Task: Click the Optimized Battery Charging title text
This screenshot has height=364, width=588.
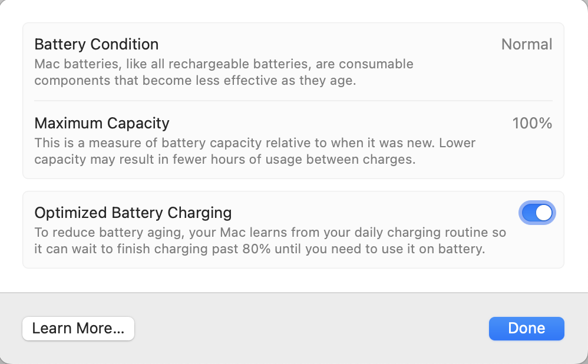Action: (x=133, y=212)
